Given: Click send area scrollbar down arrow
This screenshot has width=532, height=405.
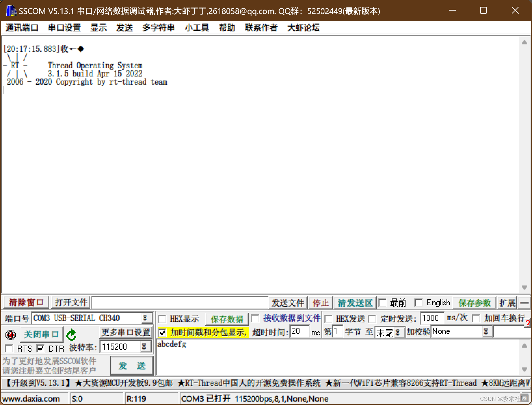Looking at the screenshot, I should point(524,369).
